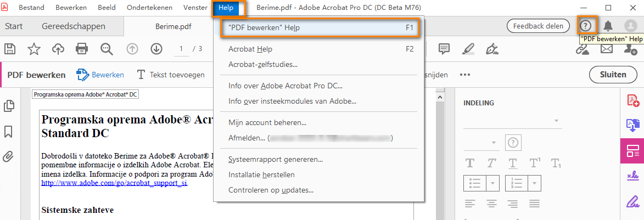Select Acrobat-zelfstudies menu entry
Screen dimensions: 644x220
pos(263,64)
